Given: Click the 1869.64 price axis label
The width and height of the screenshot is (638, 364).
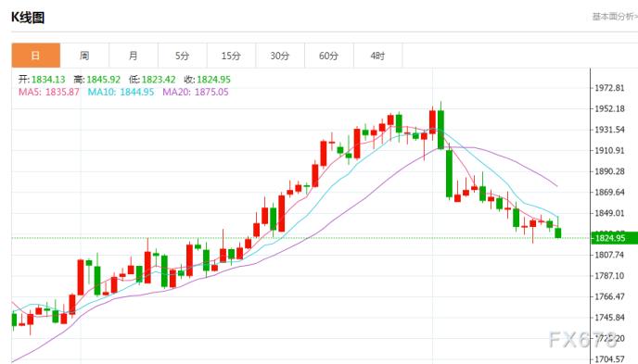Looking at the screenshot, I should (x=609, y=192).
